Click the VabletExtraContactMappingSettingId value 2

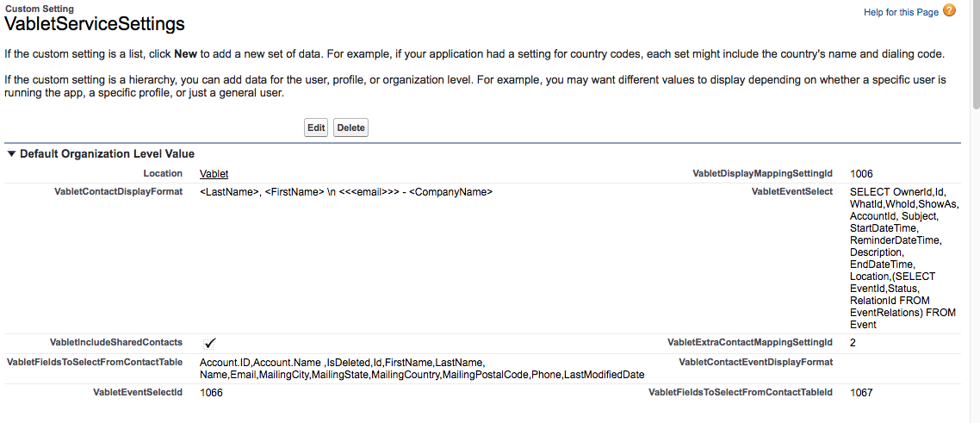click(x=853, y=342)
